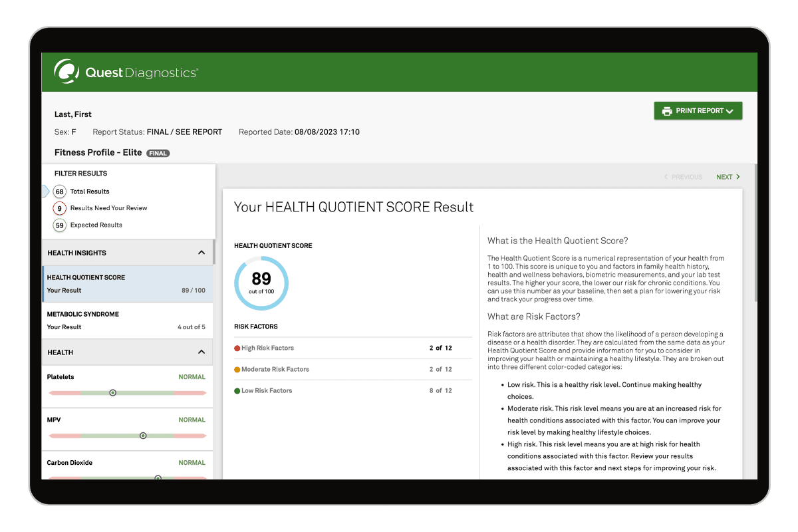
Task: Click the red High Risk Factors dot
Action: coord(237,348)
